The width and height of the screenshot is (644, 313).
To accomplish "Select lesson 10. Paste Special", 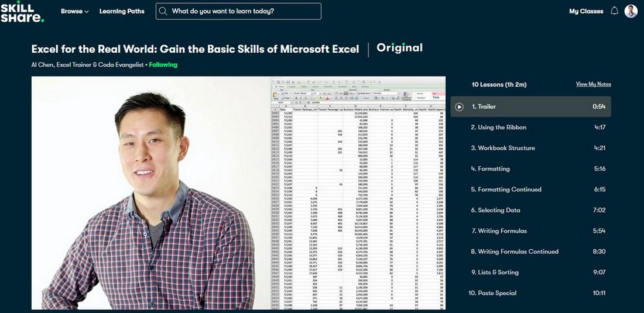I will point(530,293).
